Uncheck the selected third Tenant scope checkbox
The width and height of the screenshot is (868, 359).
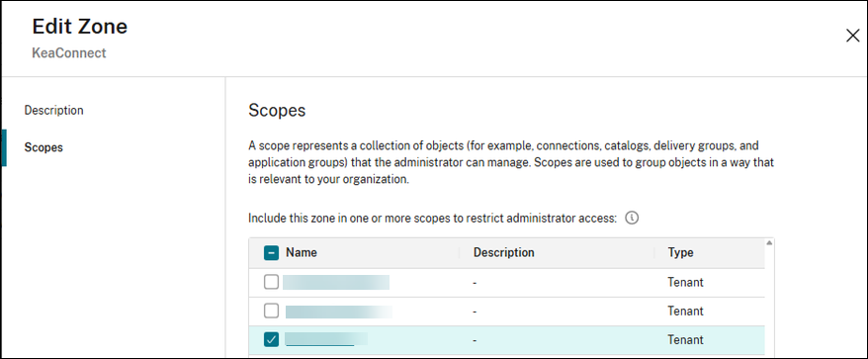tap(271, 339)
